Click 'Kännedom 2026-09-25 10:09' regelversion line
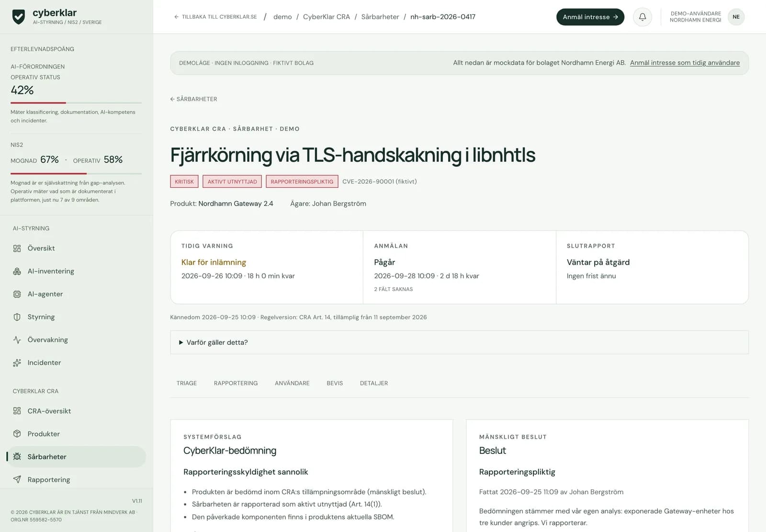766x532 pixels. tap(298, 317)
